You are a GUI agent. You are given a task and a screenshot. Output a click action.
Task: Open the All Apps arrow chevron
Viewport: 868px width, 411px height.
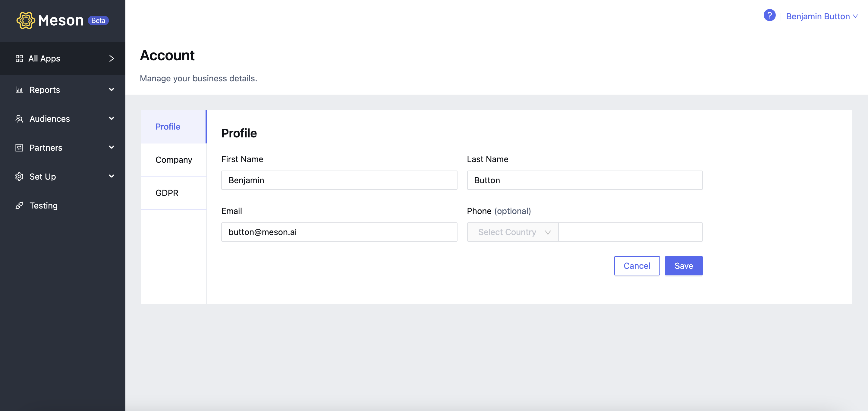(x=112, y=59)
